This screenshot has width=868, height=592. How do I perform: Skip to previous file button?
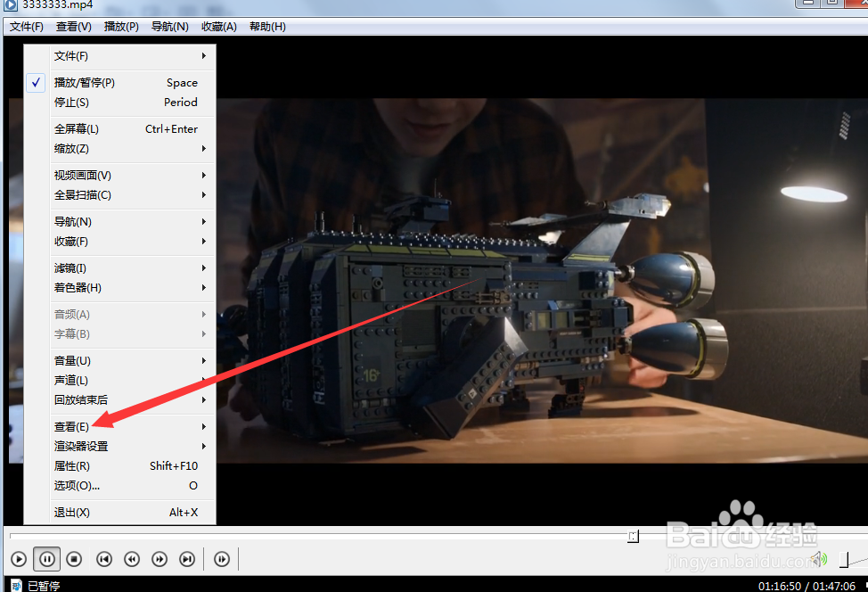[x=104, y=559]
